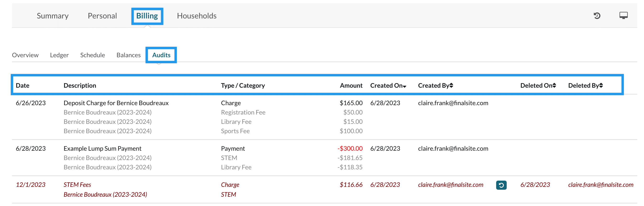Sort by Deleted On column

[538, 86]
